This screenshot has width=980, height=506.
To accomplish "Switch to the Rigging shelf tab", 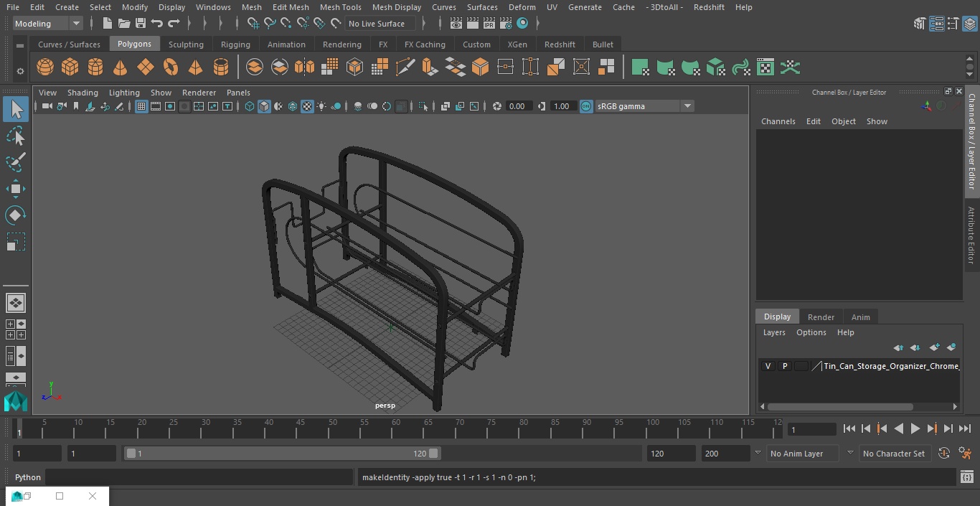I will coord(235,44).
